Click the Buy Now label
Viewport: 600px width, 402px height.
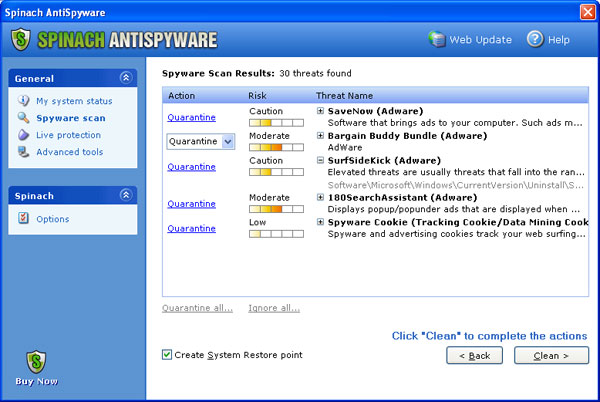pos(36,381)
